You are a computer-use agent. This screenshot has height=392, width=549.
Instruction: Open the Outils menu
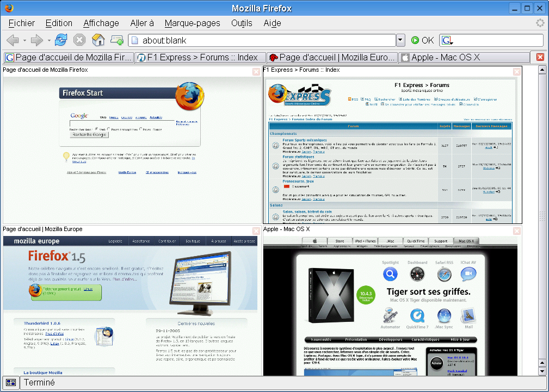[x=242, y=23]
